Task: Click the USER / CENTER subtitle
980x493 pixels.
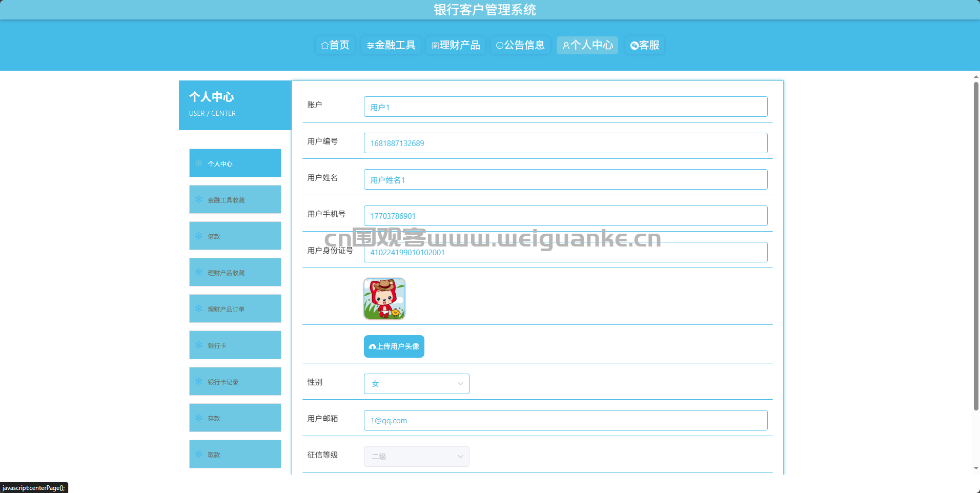Action: pos(212,113)
